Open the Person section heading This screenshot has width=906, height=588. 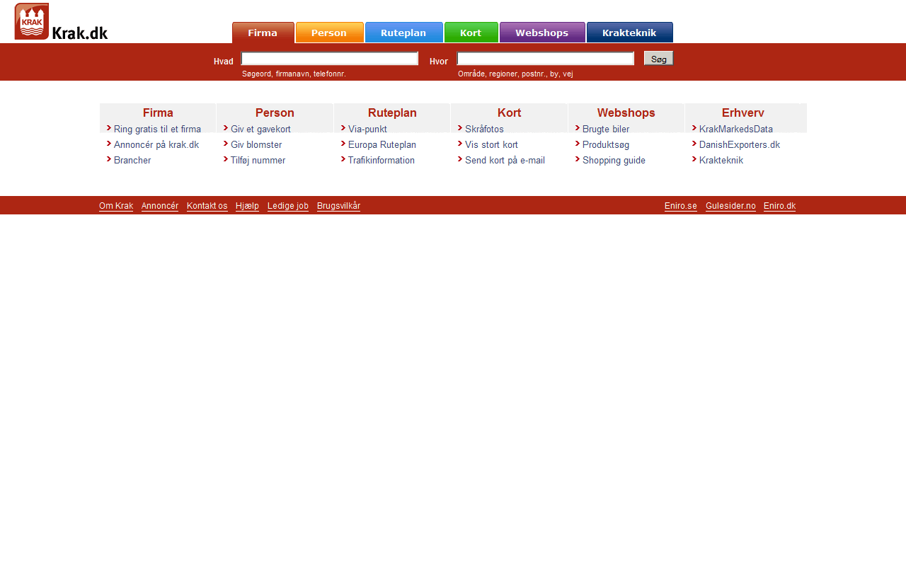click(x=275, y=113)
